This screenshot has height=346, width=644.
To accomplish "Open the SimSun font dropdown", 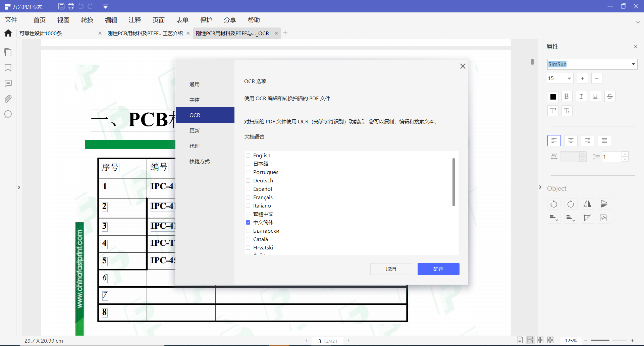I will point(633,64).
